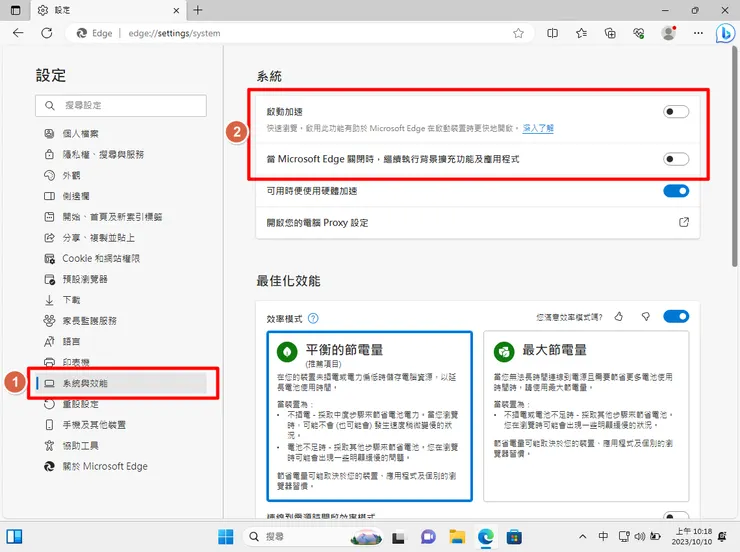Open 協助工具 section
The width and height of the screenshot is (740, 552).
[80, 446]
